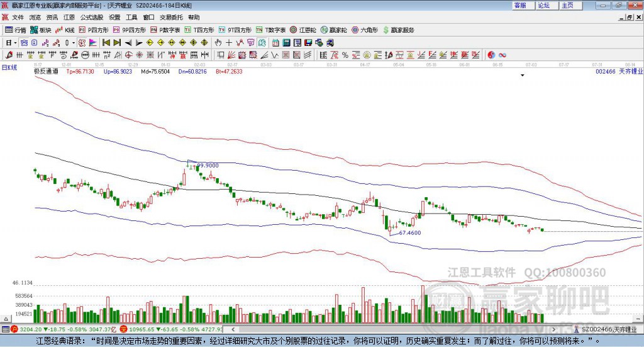The width and height of the screenshot is (644, 347).
Task: Open the 公式选股 menu
Action: [x=92, y=17]
